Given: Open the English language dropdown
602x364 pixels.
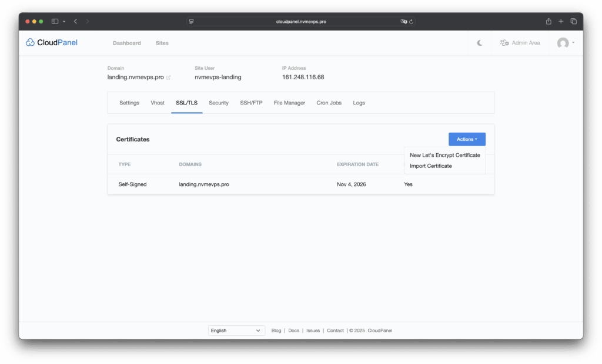Looking at the screenshot, I should pyautogui.click(x=236, y=331).
